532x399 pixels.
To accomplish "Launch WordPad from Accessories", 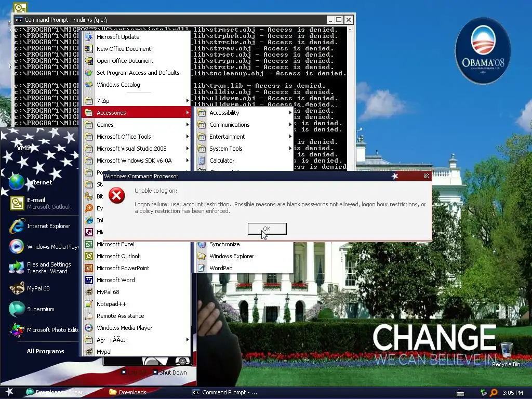I will pyautogui.click(x=244, y=268).
